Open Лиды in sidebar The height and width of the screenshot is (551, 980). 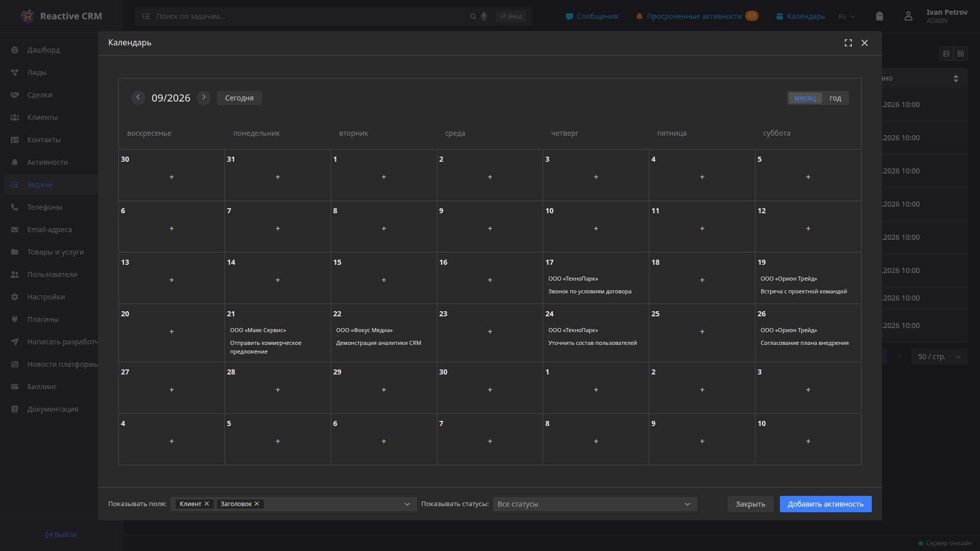[37, 72]
